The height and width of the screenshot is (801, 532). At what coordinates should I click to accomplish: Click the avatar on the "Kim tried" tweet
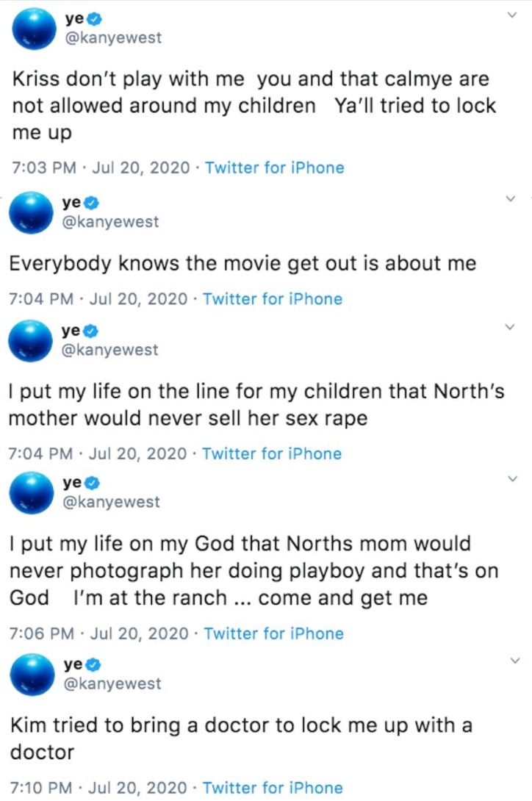click(33, 675)
